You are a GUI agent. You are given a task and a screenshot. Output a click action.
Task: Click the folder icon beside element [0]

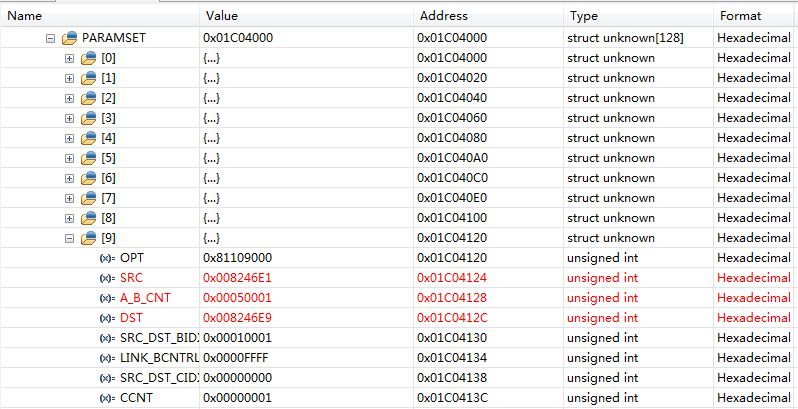89,58
